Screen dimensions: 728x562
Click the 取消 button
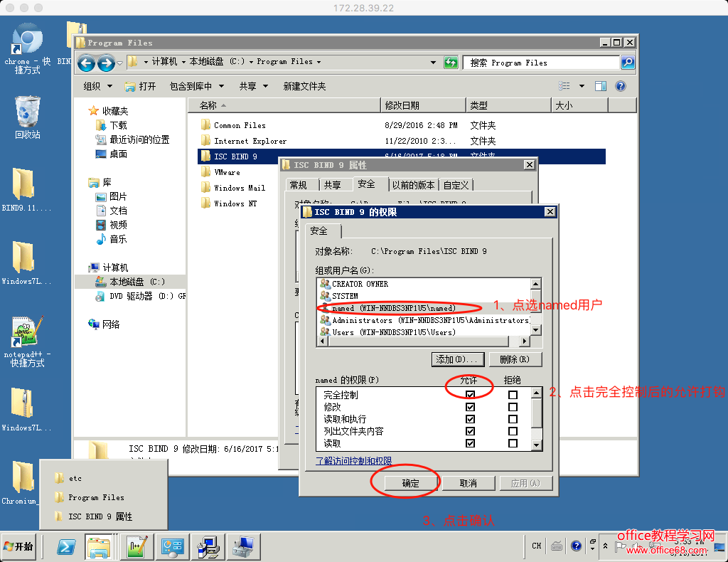click(x=469, y=484)
